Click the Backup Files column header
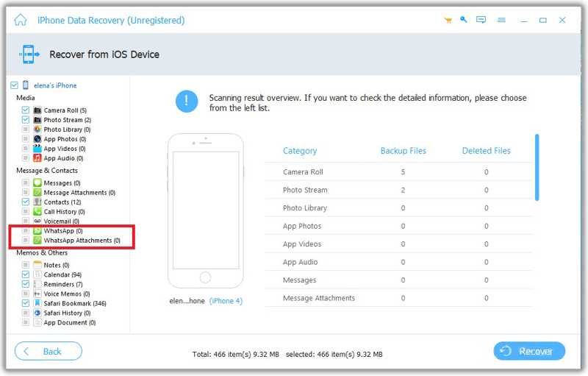588x376 pixels. coord(403,151)
